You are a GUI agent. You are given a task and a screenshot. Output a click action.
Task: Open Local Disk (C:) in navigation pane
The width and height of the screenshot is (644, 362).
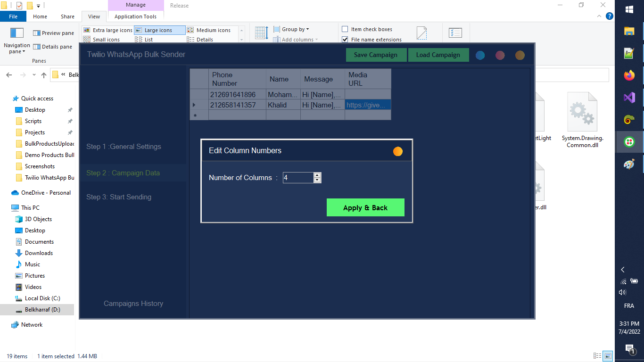(x=42, y=298)
